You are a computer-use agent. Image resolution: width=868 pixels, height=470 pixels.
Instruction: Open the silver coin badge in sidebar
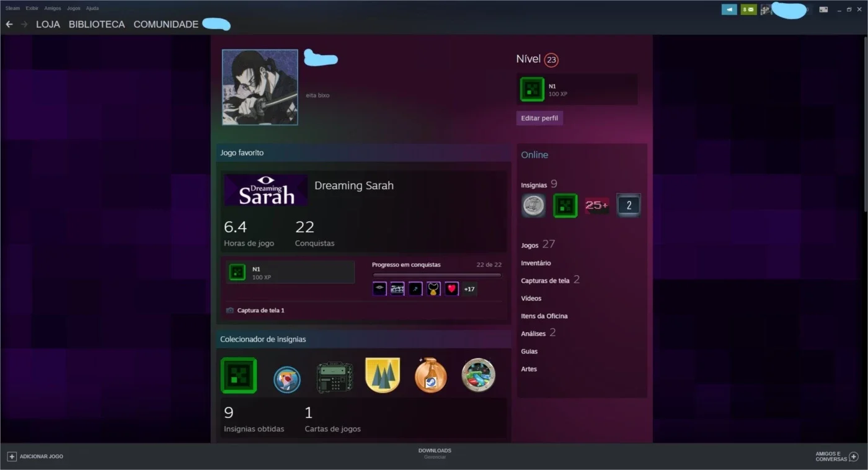tap(533, 205)
